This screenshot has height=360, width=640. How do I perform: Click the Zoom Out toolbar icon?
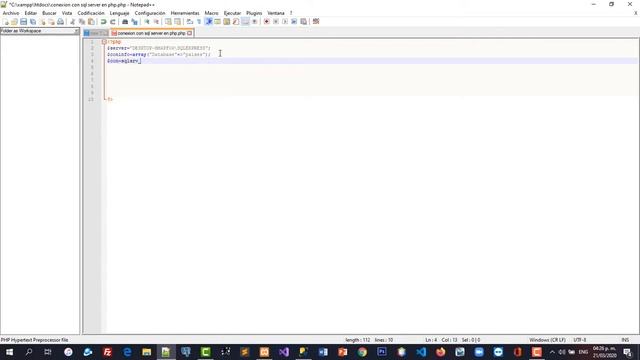pos(156,22)
